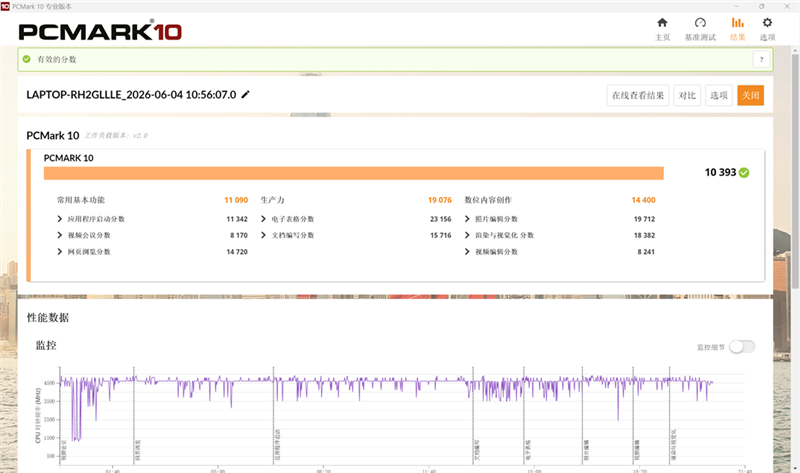Click the score value 23 156
Screen dimensions: 800x473
pos(440,219)
